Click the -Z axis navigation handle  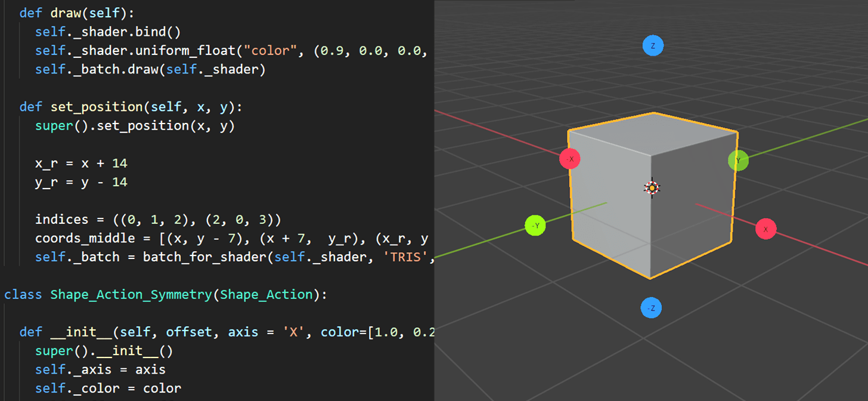pos(652,308)
